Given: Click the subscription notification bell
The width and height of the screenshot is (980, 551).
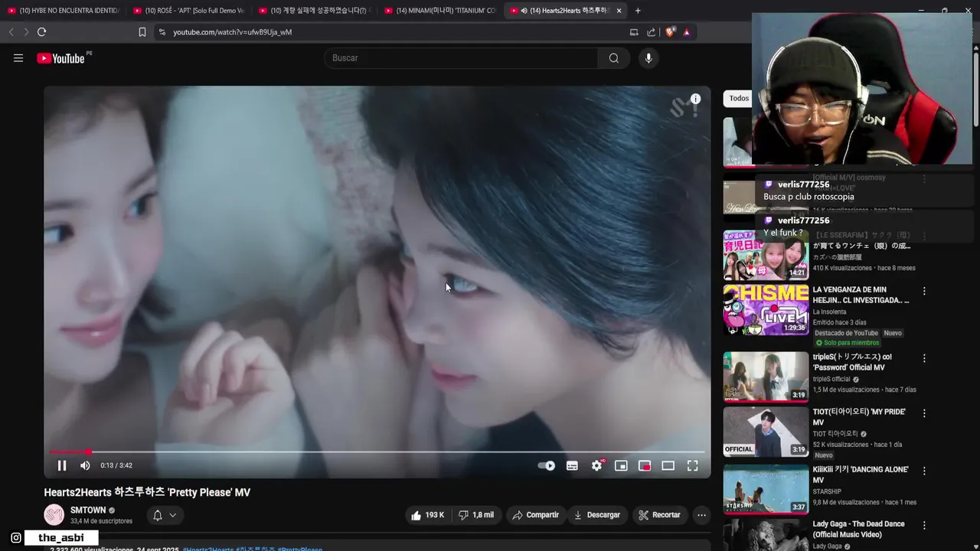Looking at the screenshot, I should [x=158, y=515].
